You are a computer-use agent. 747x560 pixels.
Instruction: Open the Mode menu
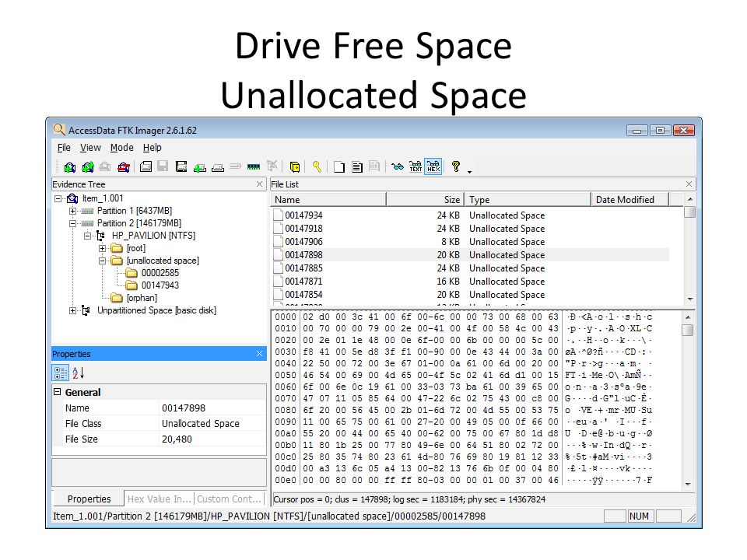pyautogui.click(x=121, y=148)
